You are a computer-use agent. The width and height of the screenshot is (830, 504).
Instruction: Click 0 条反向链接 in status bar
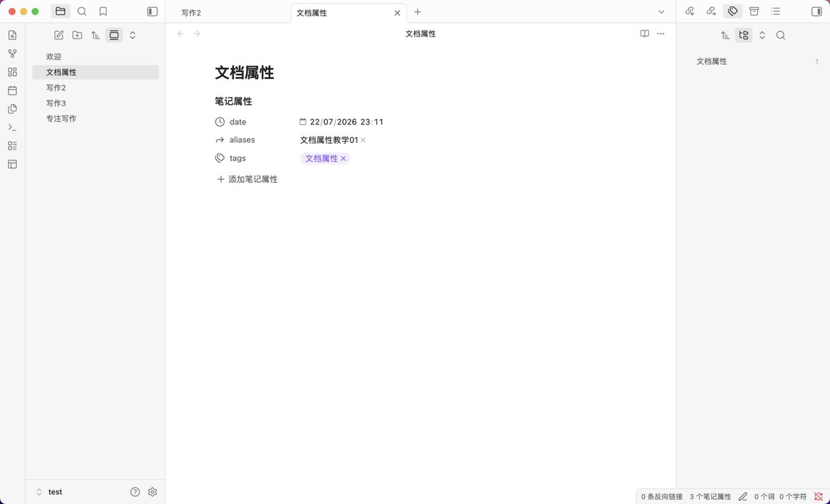pyautogui.click(x=662, y=496)
